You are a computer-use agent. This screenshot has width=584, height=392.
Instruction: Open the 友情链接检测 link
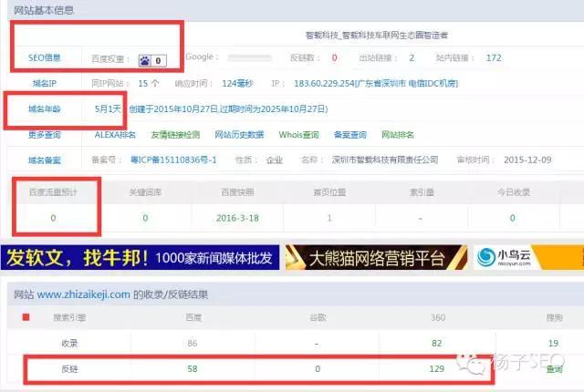tap(175, 134)
